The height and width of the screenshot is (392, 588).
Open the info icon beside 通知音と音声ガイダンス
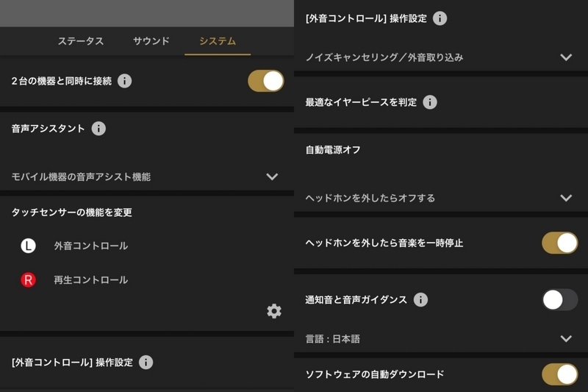(x=420, y=300)
